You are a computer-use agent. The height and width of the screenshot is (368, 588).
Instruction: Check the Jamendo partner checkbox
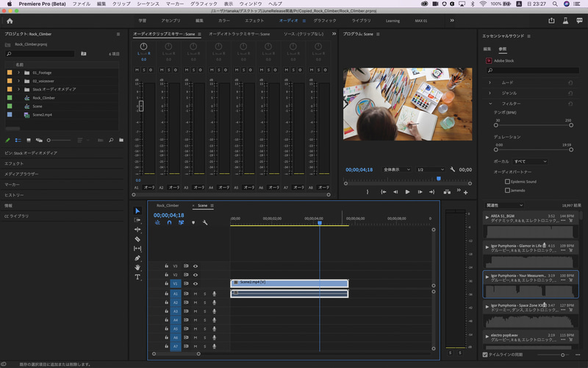(x=507, y=190)
